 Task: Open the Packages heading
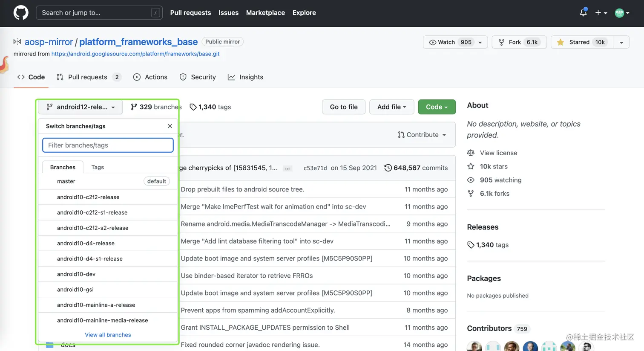click(484, 278)
